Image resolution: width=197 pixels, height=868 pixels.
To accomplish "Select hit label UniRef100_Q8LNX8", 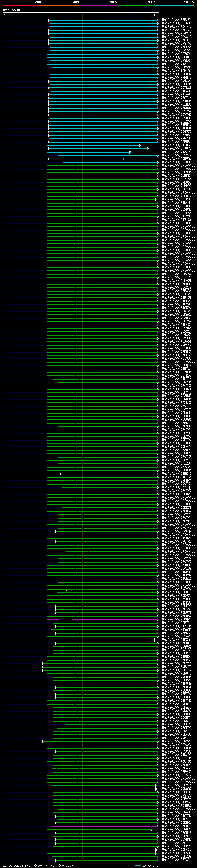I will coord(176,57).
